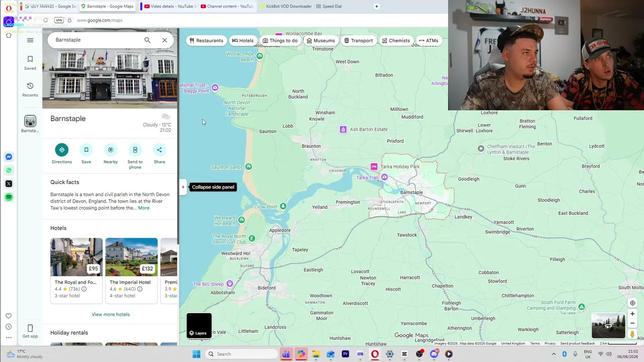Viewport: 644px width, 362px height.
Task: Open the Street View preview thumbnail
Action: tap(608, 326)
